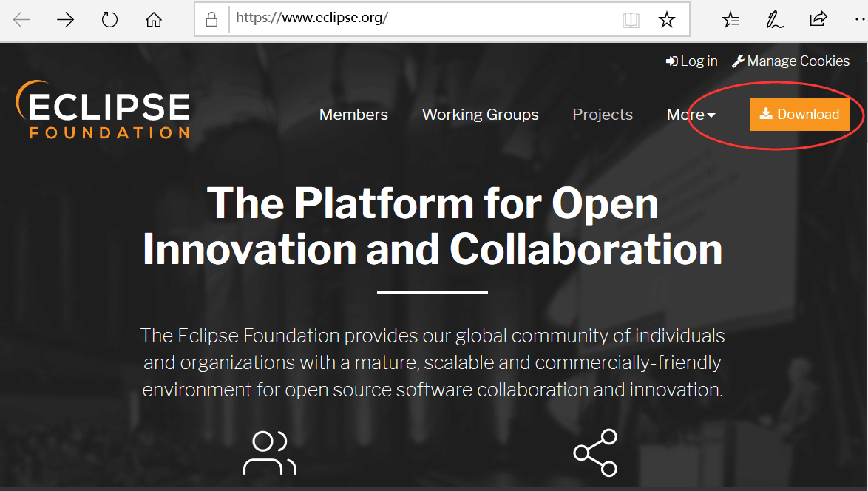Open the browser settings ellipsis menu
Image resolution: width=868 pixels, height=491 pixels.
tap(859, 20)
